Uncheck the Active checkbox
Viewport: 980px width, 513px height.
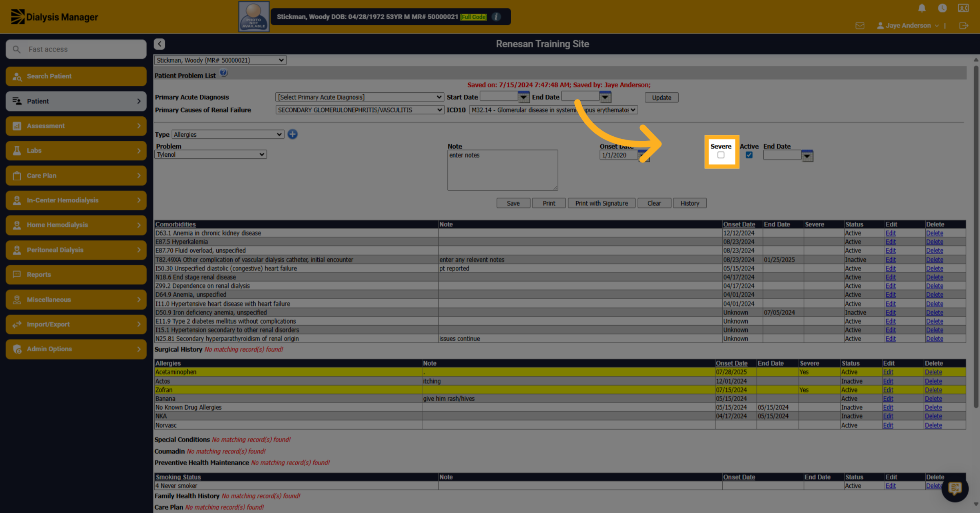(x=749, y=155)
